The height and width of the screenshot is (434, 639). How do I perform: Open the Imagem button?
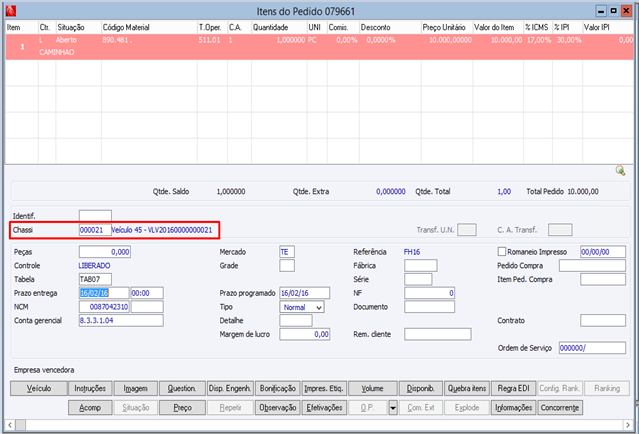click(x=136, y=388)
